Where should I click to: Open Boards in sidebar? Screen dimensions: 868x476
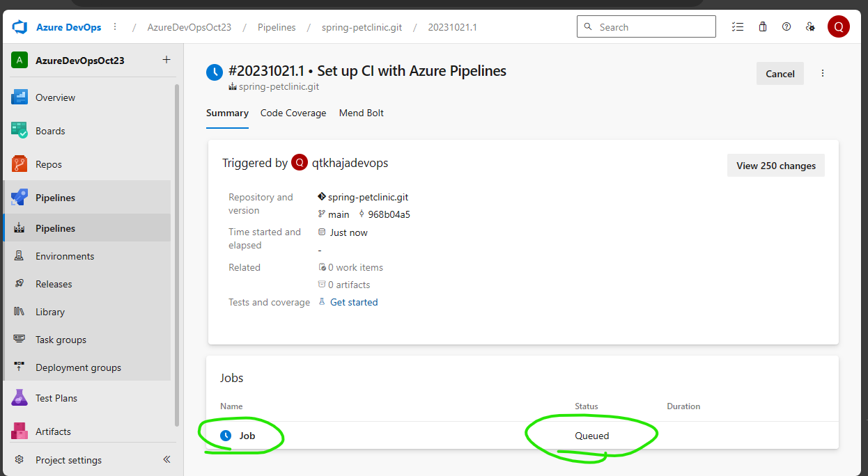87,131
